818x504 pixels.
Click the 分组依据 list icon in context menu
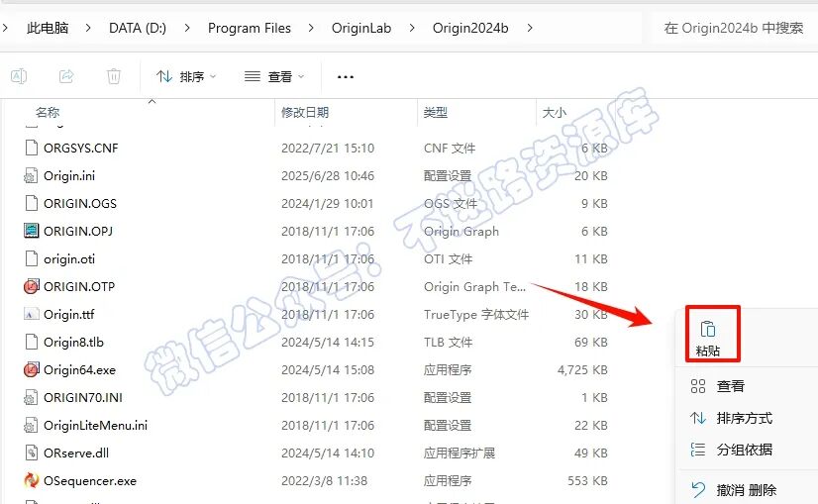pyautogui.click(x=698, y=450)
